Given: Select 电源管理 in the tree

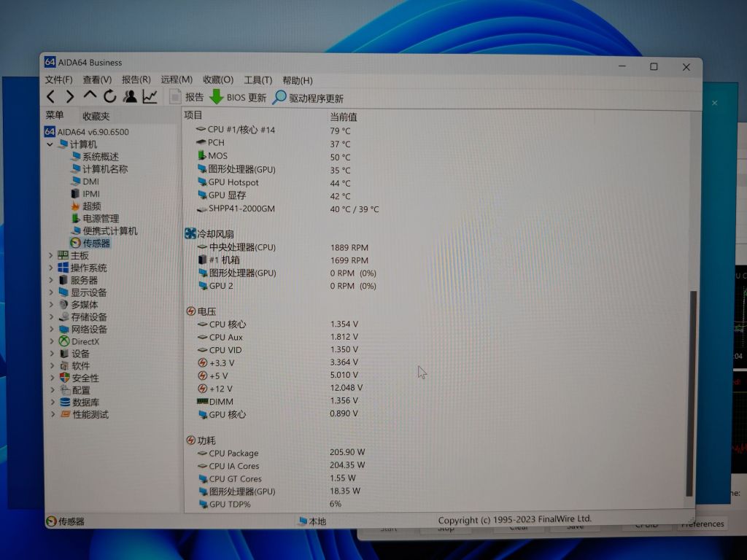Looking at the screenshot, I should [100, 219].
